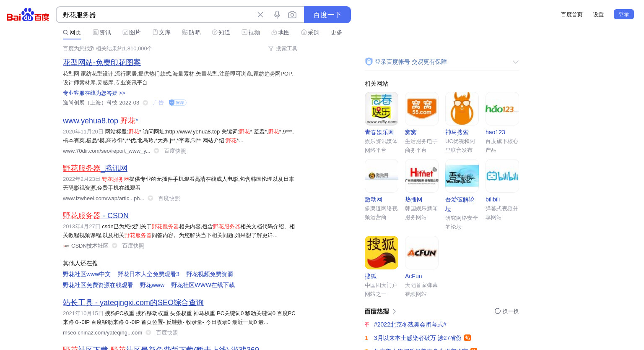Image resolution: width=644 pixels, height=350 pixels.
Task: Open the 站长工具 yateqingxi.com SEO result
Action: (133, 302)
